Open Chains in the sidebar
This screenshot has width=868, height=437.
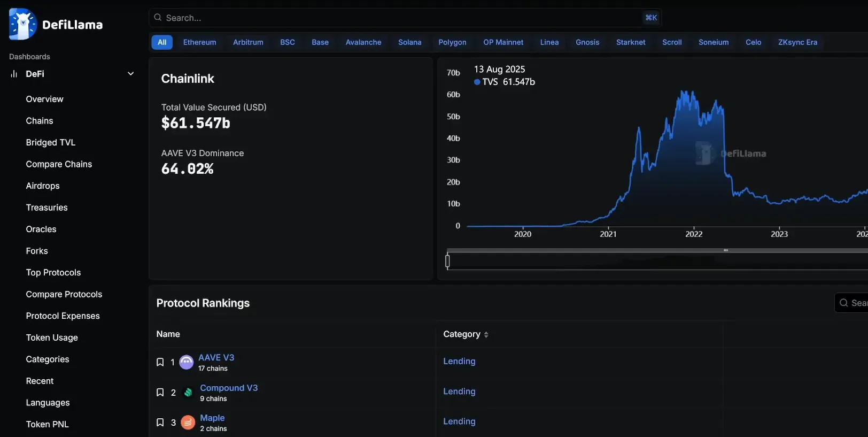tap(40, 121)
